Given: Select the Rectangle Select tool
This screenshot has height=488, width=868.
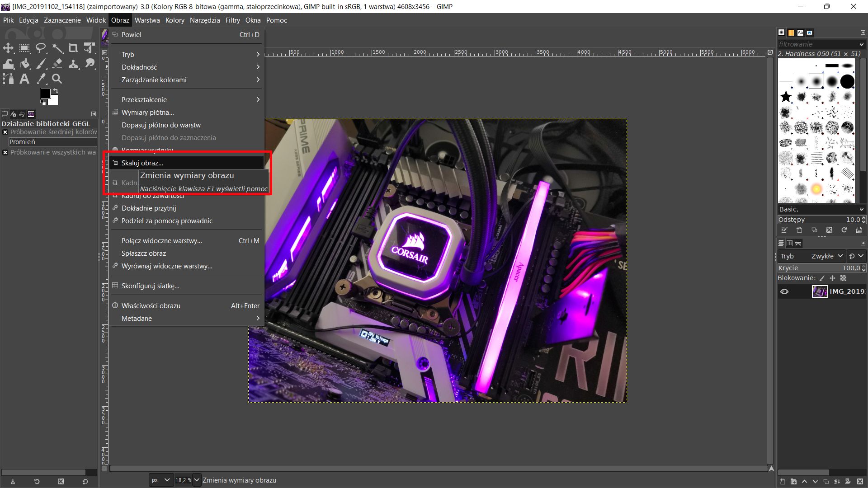Looking at the screenshot, I should [24, 48].
